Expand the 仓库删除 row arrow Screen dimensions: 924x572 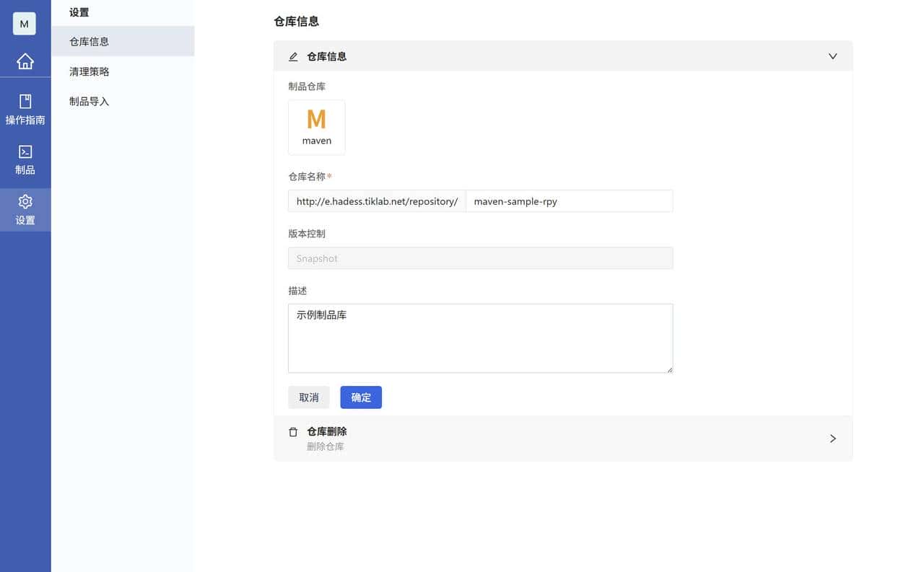832,438
